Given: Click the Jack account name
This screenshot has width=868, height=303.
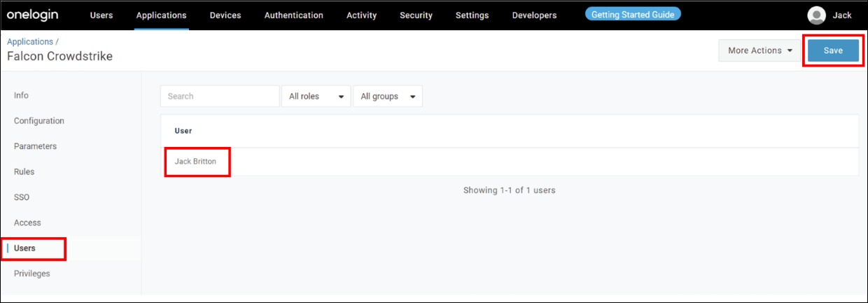Looking at the screenshot, I should tap(842, 15).
